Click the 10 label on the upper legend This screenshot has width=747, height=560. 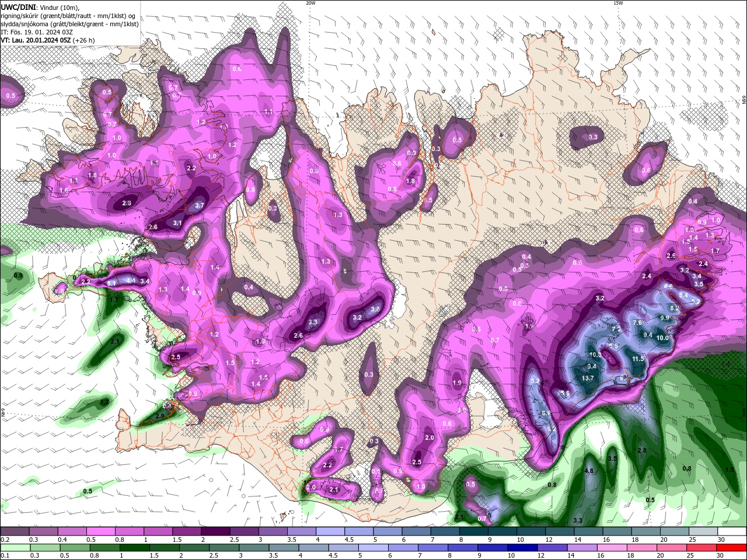pos(519,540)
